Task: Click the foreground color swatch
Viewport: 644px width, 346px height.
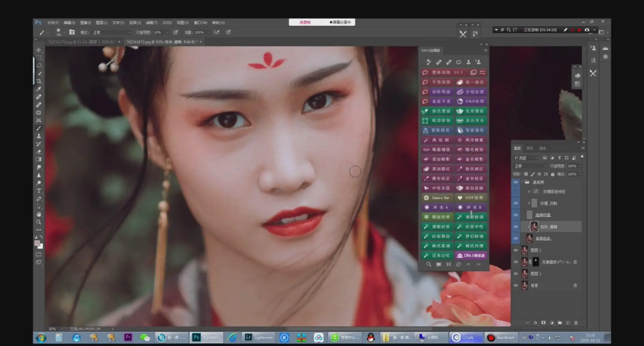Action: click(37, 243)
